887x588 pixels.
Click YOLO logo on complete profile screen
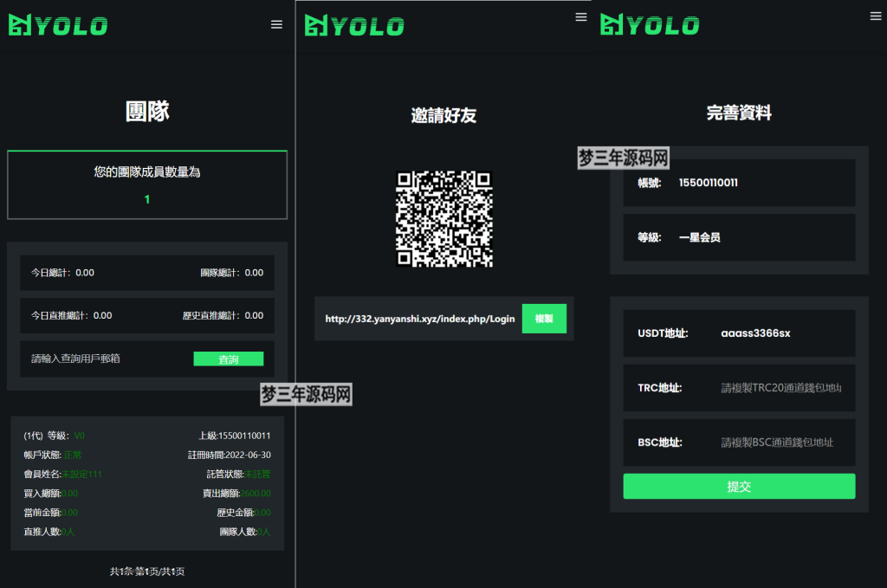tap(650, 25)
